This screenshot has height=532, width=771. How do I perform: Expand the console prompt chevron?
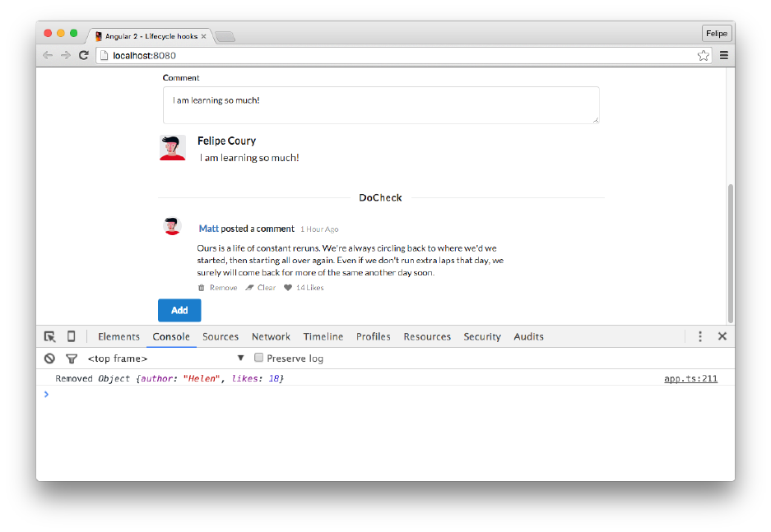point(46,394)
